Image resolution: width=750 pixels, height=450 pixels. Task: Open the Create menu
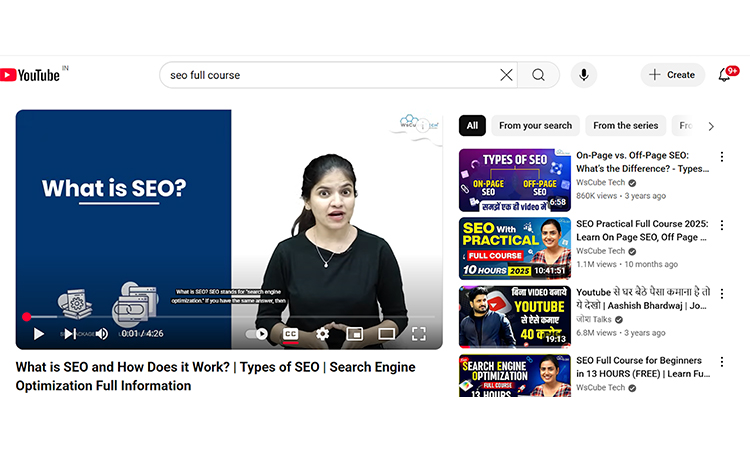pos(673,75)
